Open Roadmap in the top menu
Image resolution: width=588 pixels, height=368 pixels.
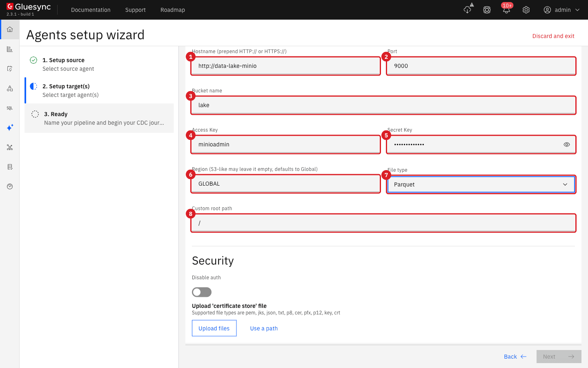tap(173, 10)
